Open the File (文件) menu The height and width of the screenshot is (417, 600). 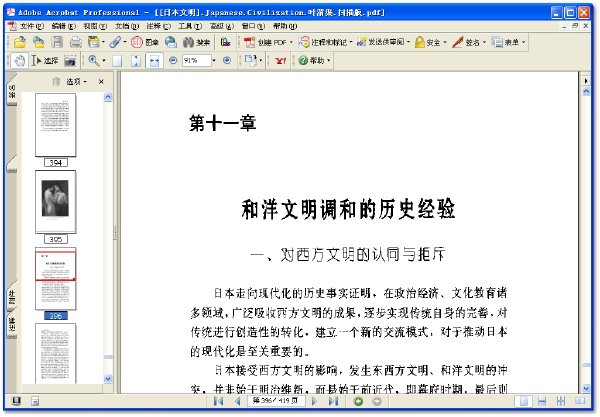[x=32, y=26]
